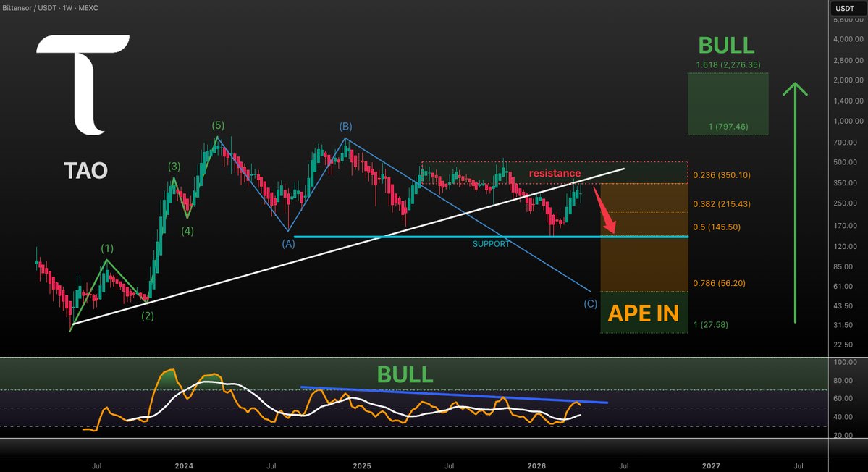Select the wave "(2)" label
The image size is (868, 472).
(x=147, y=316)
